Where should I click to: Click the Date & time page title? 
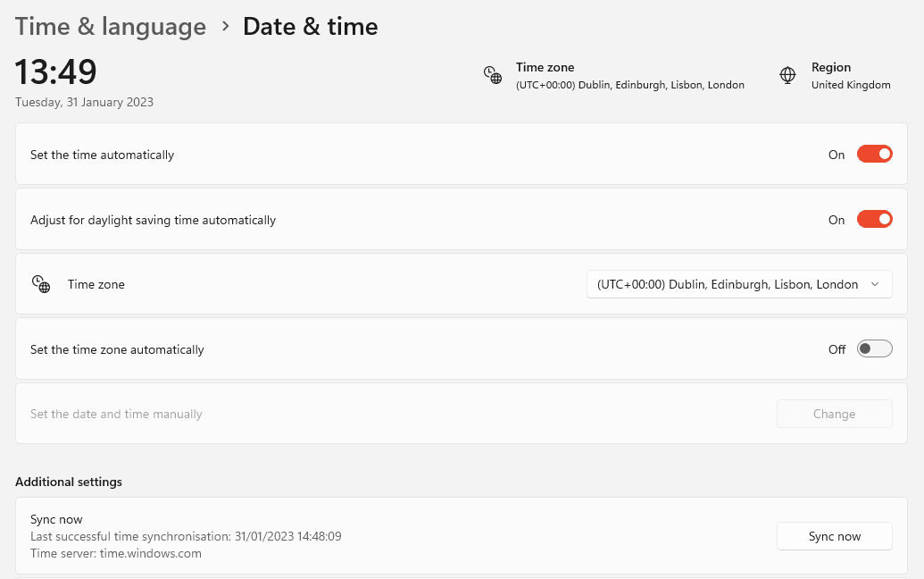tap(310, 27)
